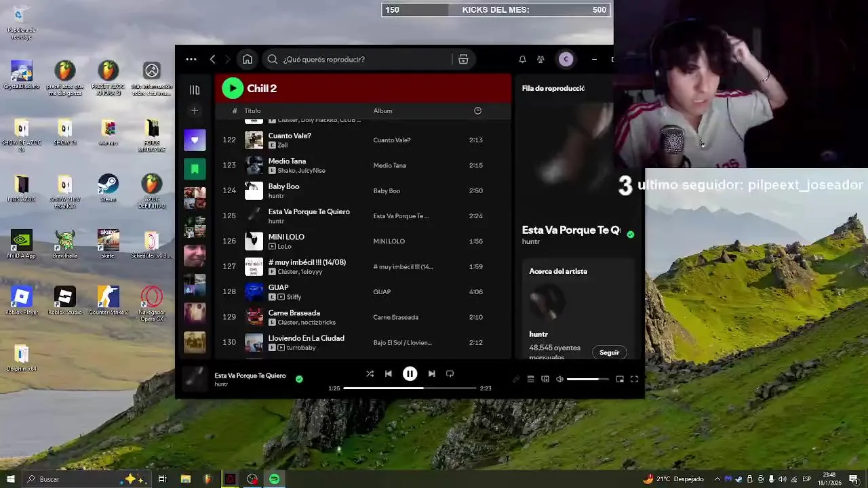Skip to previous track
This screenshot has width=868, height=488.
point(388,373)
